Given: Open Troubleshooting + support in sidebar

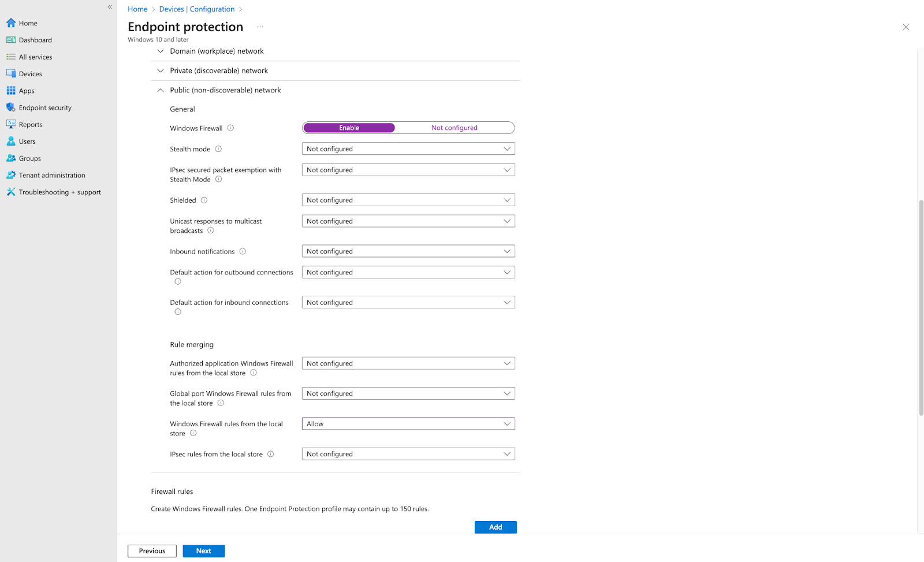Looking at the screenshot, I should click(x=60, y=192).
